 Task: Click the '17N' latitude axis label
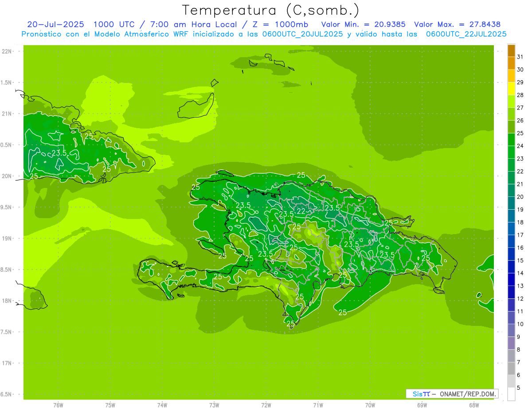8,363
